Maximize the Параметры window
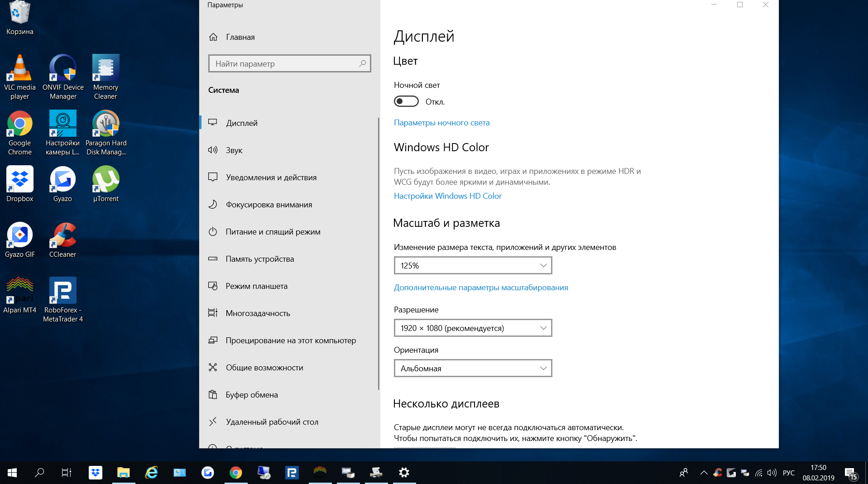 pyautogui.click(x=740, y=5)
